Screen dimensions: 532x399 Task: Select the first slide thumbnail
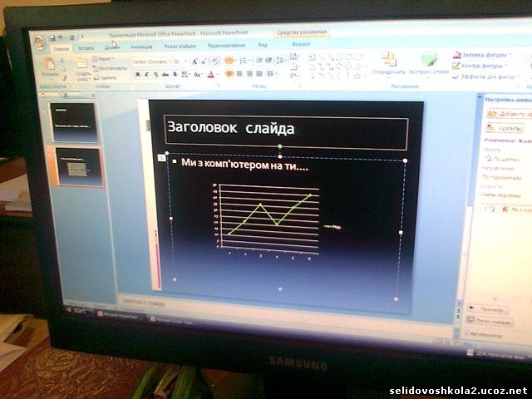point(74,122)
